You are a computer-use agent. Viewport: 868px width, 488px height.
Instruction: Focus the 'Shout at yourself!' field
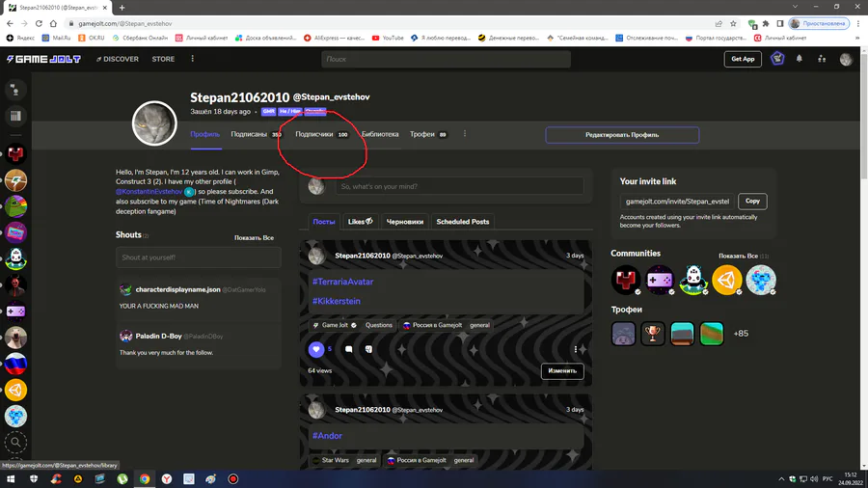pyautogui.click(x=198, y=258)
